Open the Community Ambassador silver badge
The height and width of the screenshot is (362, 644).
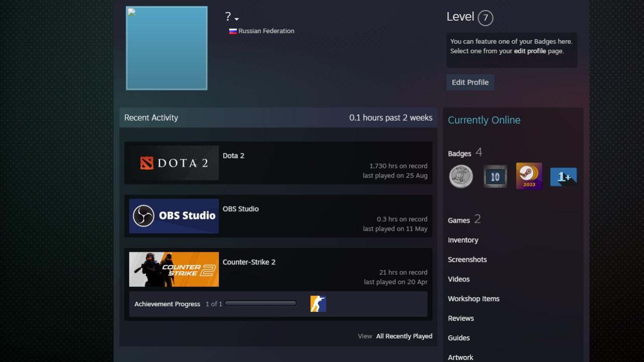tap(461, 176)
